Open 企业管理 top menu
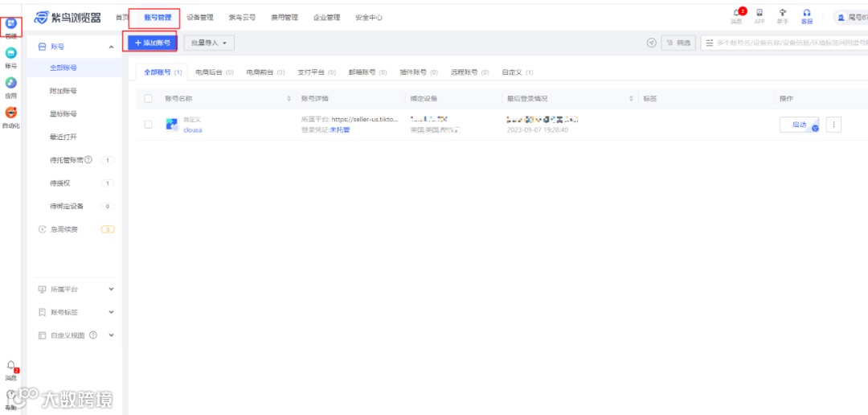The image size is (868, 415). tap(326, 18)
